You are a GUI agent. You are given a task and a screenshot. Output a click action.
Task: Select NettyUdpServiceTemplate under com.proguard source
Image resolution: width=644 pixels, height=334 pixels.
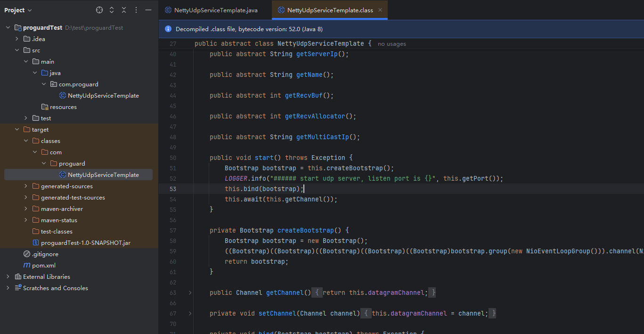[103, 96]
